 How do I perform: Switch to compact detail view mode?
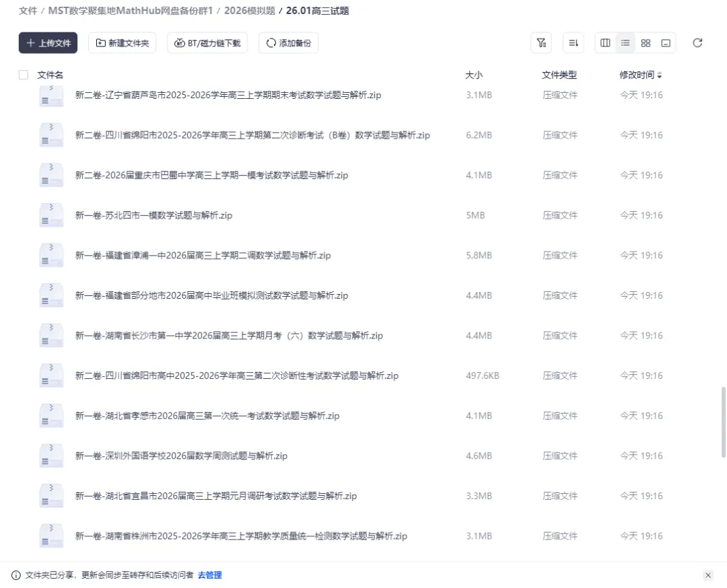(665, 42)
